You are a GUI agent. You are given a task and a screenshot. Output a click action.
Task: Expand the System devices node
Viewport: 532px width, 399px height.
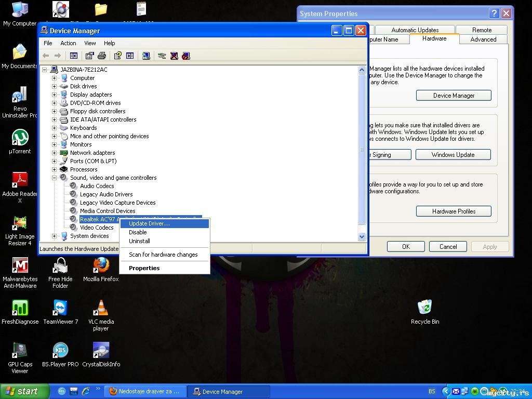54,236
